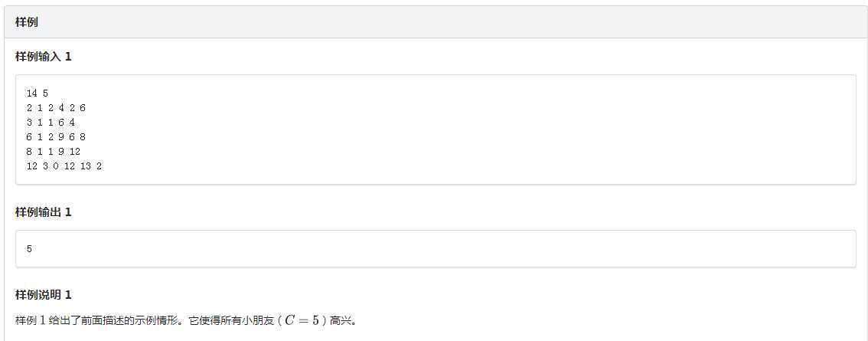Click the input line "8 1 1 9 12"
The height and width of the screenshot is (341, 868).
[53, 151]
